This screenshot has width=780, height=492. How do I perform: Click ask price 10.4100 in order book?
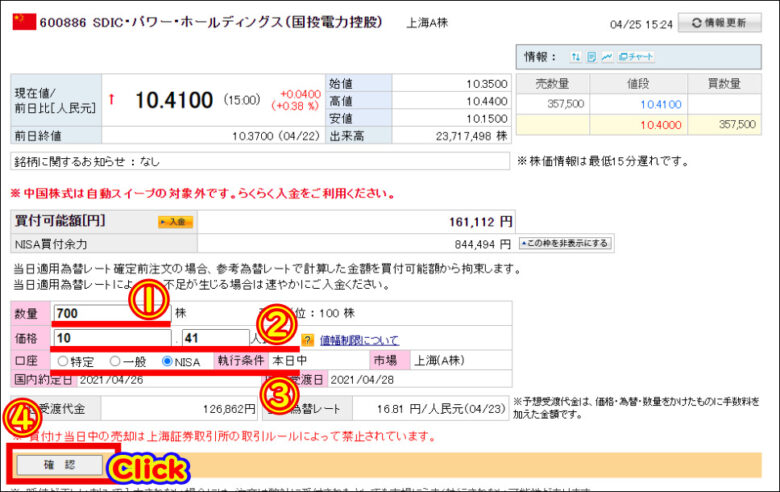pyautogui.click(x=661, y=104)
